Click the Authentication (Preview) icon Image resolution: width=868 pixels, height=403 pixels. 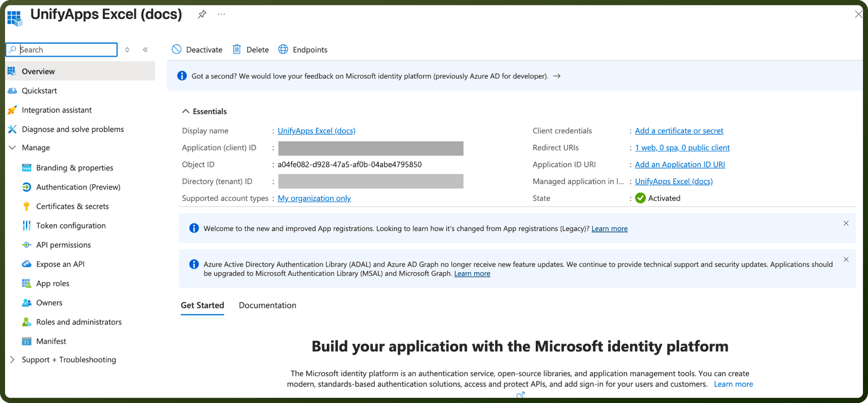pyautogui.click(x=27, y=187)
